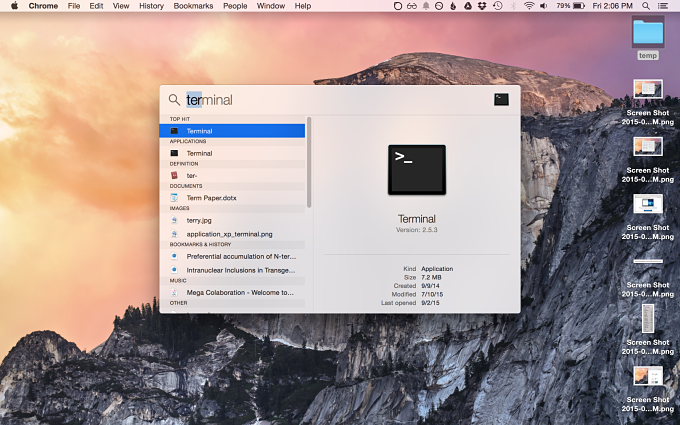
Task: Click the document icon beside Term Paper.dotx
Action: [x=174, y=198]
